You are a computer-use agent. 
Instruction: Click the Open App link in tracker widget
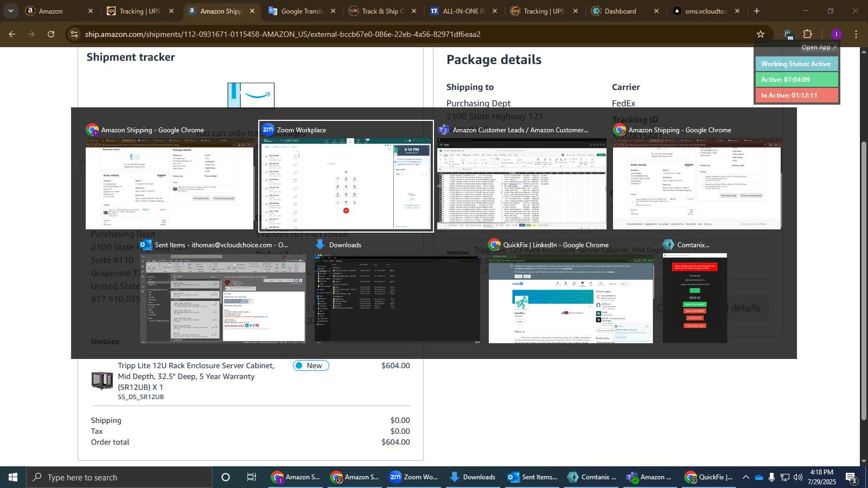[x=819, y=47]
